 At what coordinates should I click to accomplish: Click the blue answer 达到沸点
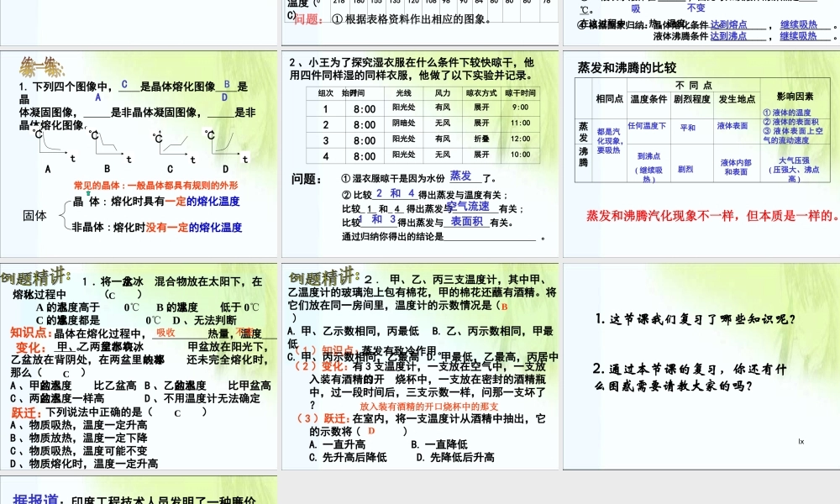tap(728, 36)
